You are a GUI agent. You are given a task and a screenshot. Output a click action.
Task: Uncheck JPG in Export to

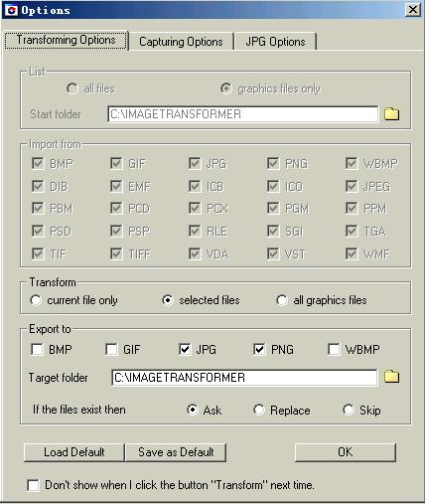[x=185, y=349]
